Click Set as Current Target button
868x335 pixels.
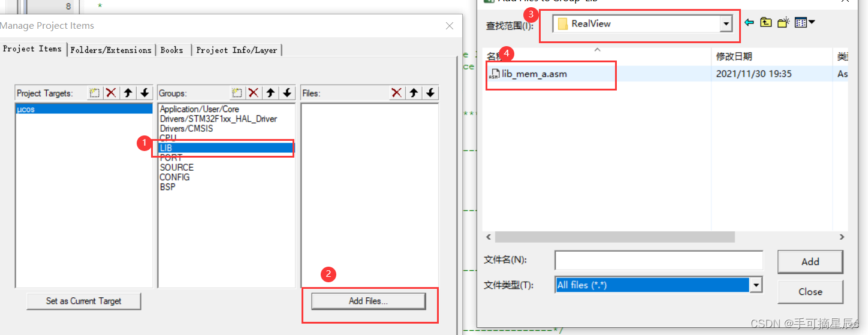pyautogui.click(x=84, y=301)
